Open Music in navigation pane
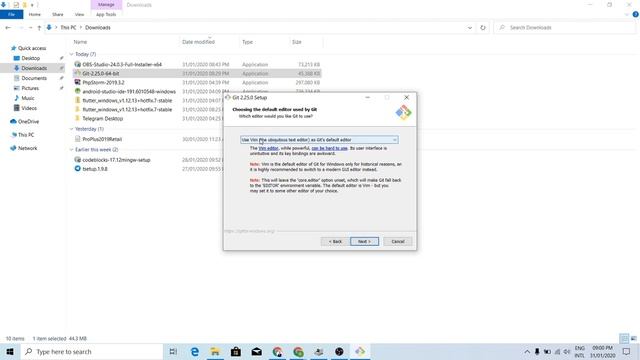 point(28,98)
